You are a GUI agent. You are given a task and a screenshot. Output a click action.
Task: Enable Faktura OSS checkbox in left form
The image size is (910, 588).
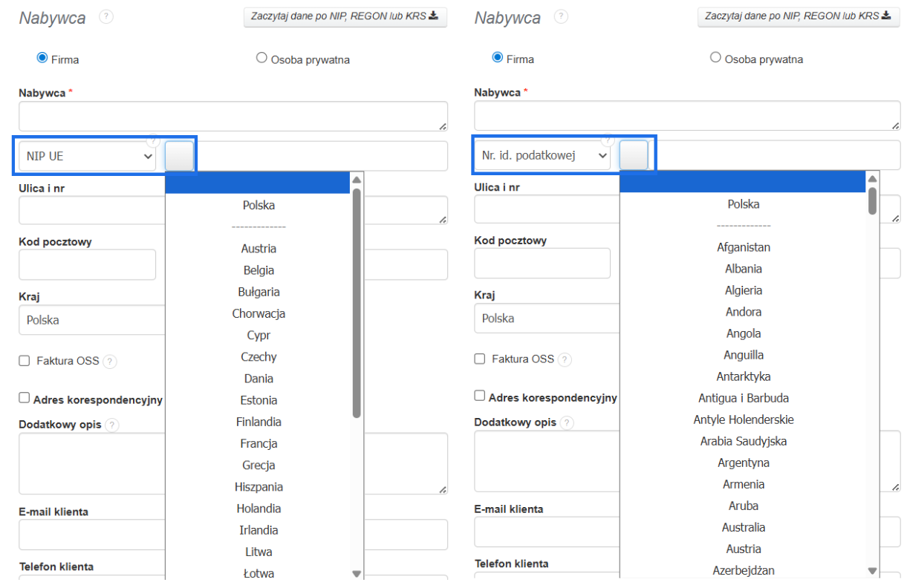(25, 361)
